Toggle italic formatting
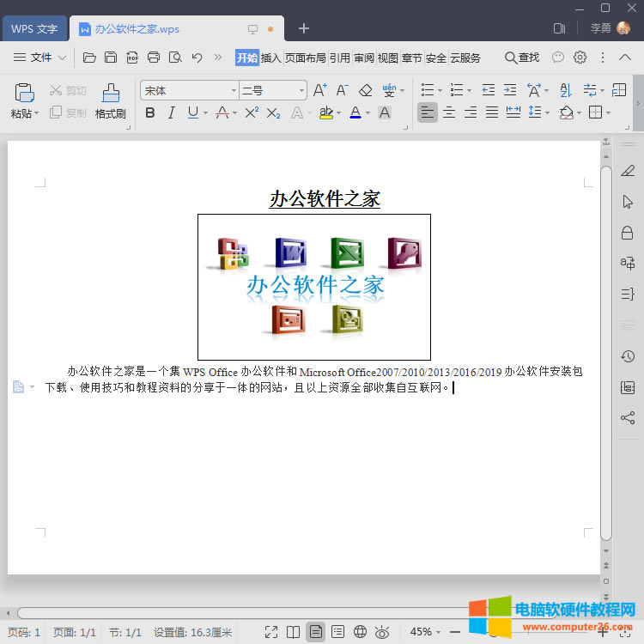The width and height of the screenshot is (644, 644). [171, 112]
